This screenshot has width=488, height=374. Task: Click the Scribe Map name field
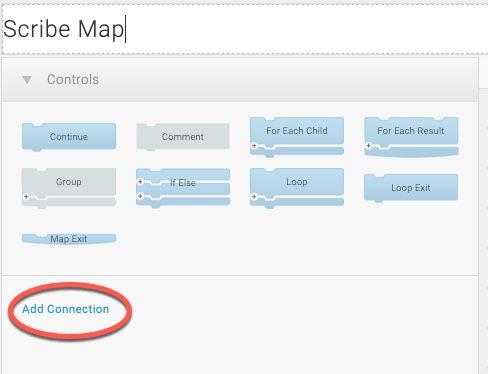click(245, 29)
